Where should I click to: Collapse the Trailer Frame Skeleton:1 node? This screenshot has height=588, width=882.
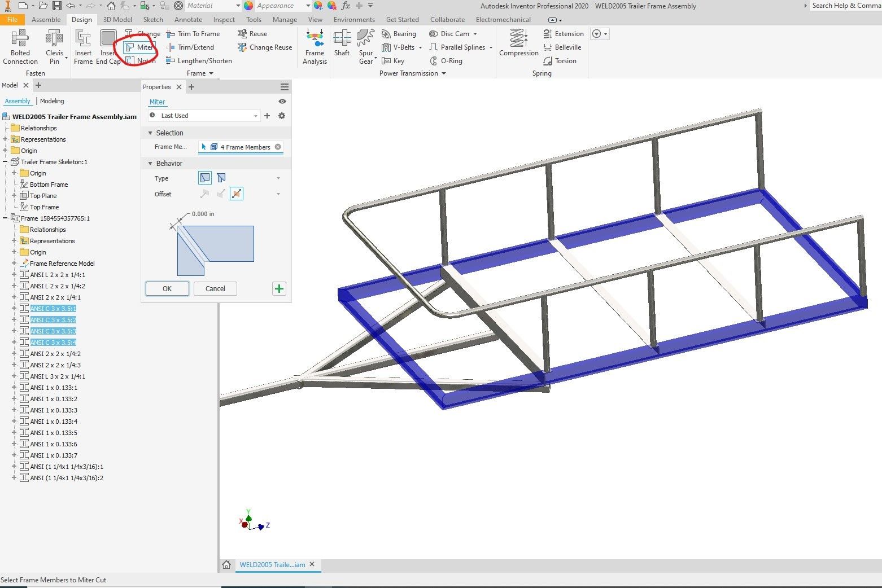5,162
